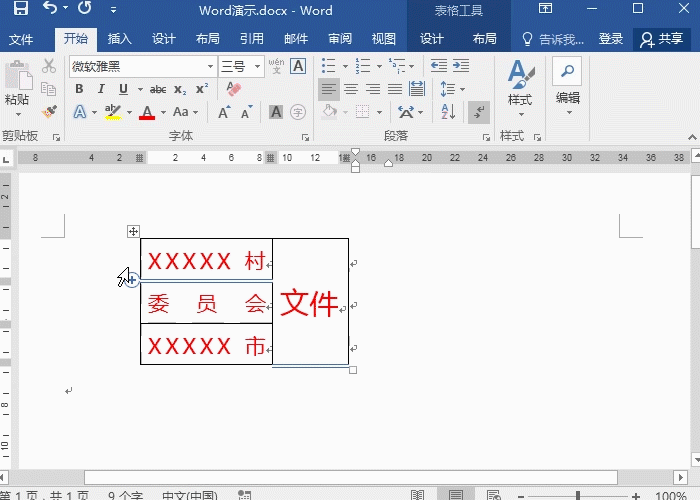This screenshot has height=500, width=700.
Task: Toggle subscript x₂
Action: pyautogui.click(x=180, y=90)
